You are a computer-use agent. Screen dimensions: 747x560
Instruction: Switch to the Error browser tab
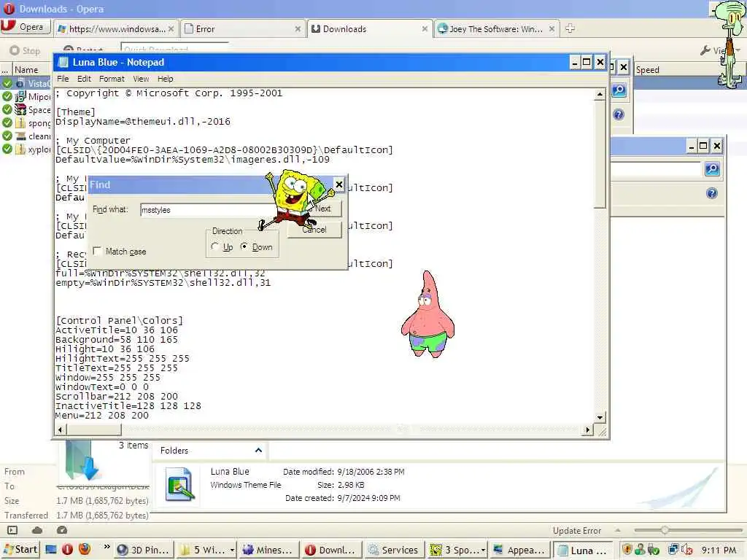coord(242,29)
